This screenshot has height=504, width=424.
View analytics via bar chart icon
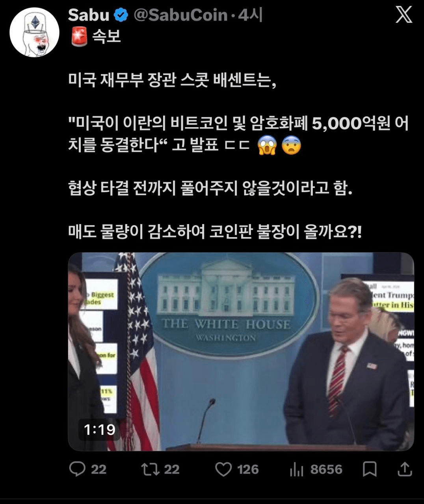[296, 469]
